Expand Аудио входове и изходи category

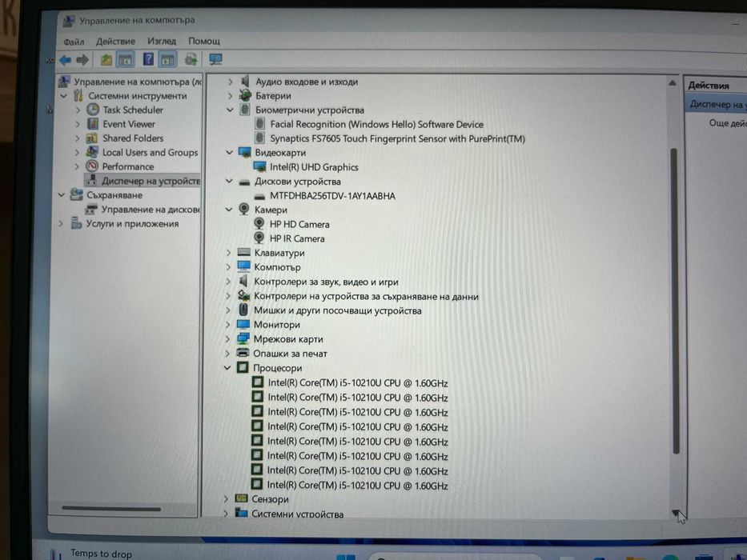pyautogui.click(x=231, y=82)
